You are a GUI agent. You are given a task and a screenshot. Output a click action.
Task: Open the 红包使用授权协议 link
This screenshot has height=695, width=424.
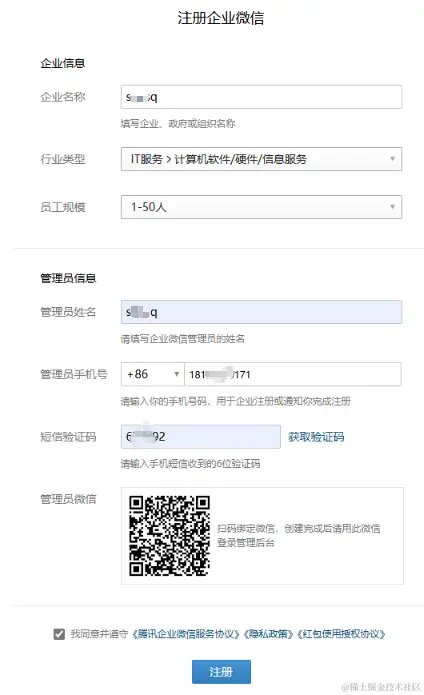click(x=342, y=634)
